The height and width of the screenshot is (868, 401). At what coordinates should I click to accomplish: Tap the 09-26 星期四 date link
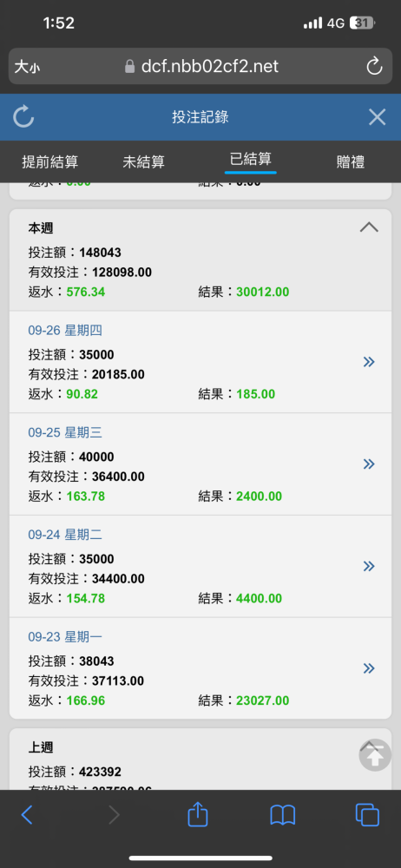click(x=65, y=331)
